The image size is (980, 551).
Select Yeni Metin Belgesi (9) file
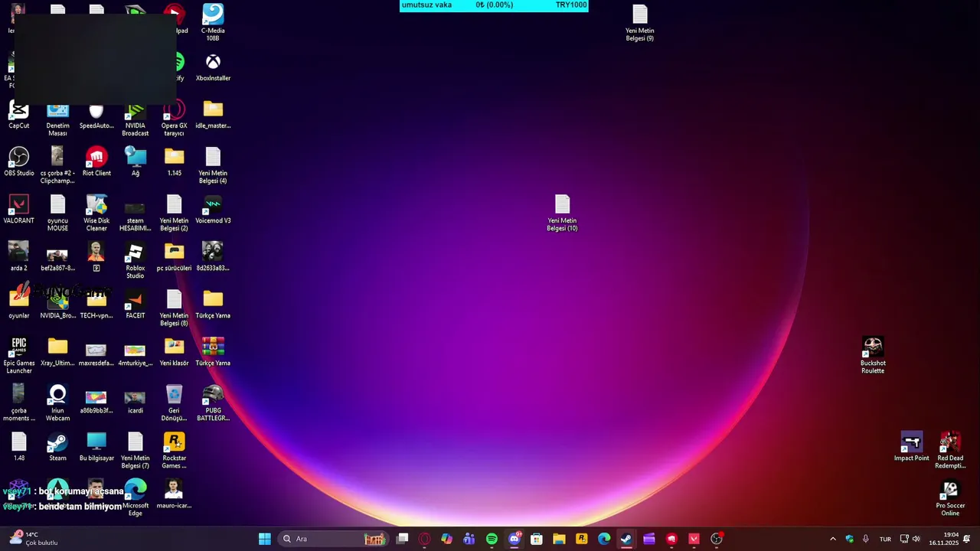[640, 23]
